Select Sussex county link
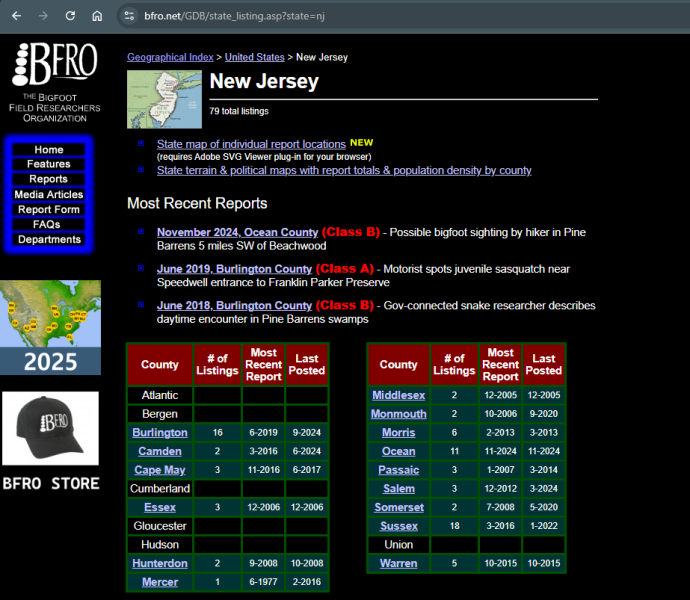Viewport: 690px width, 600px height. [398, 526]
